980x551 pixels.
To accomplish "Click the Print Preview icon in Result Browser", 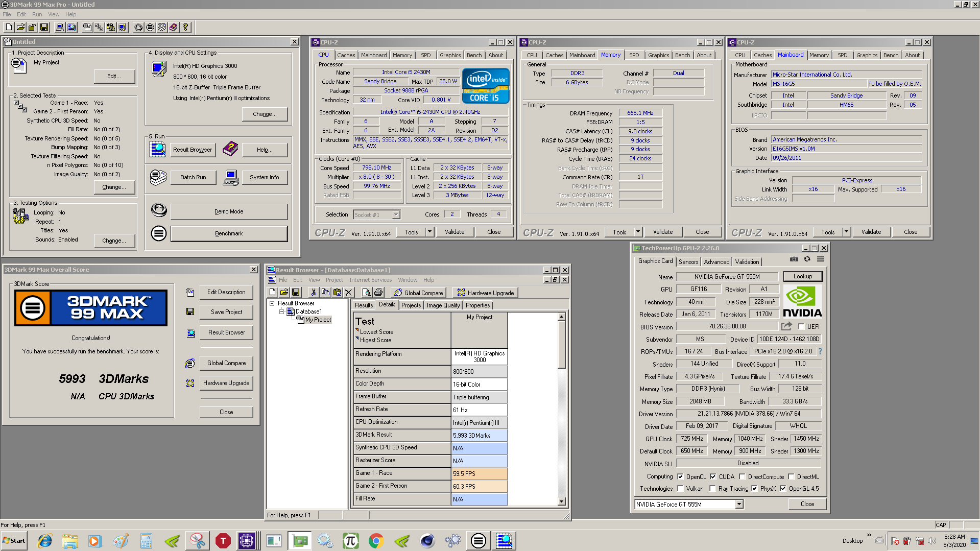I will pos(366,292).
